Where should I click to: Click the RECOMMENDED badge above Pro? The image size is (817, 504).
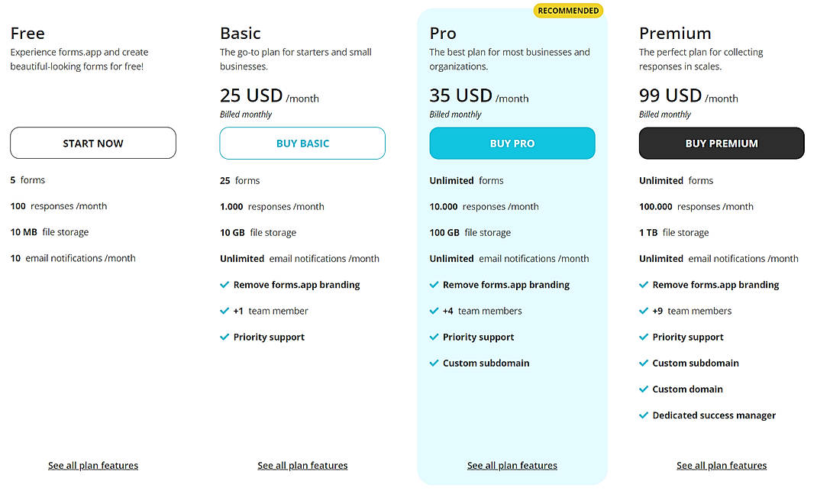coord(567,10)
